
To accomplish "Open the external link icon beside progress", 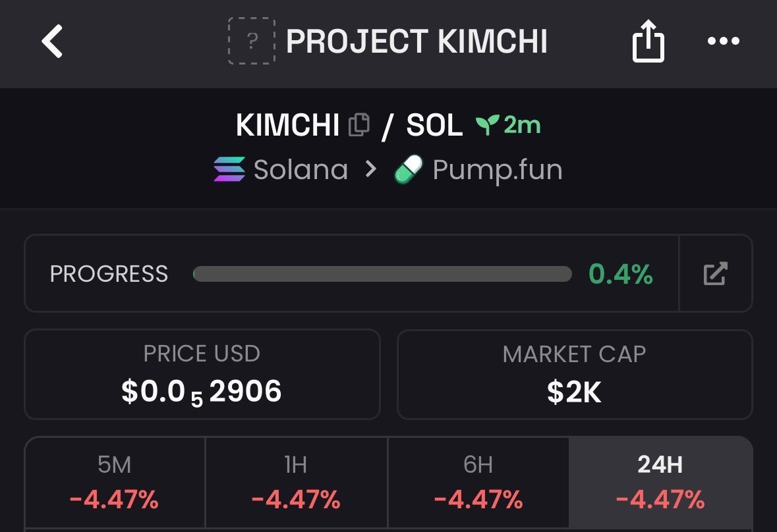I will click(715, 274).
